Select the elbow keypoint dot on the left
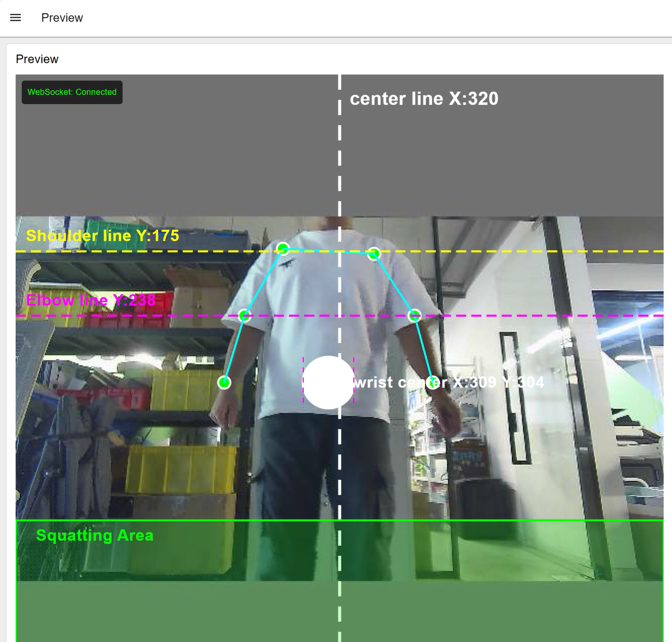 click(x=244, y=316)
